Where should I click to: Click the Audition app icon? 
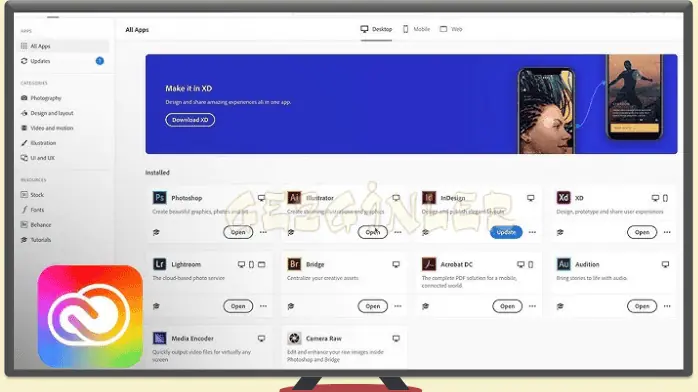point(563,264)
